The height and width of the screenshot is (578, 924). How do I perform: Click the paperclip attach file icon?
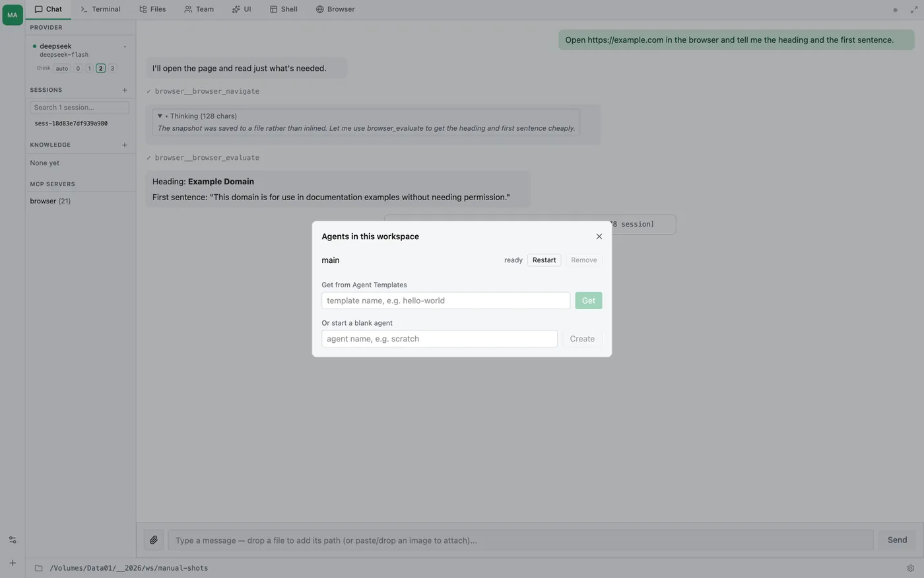tap(154, 540)
